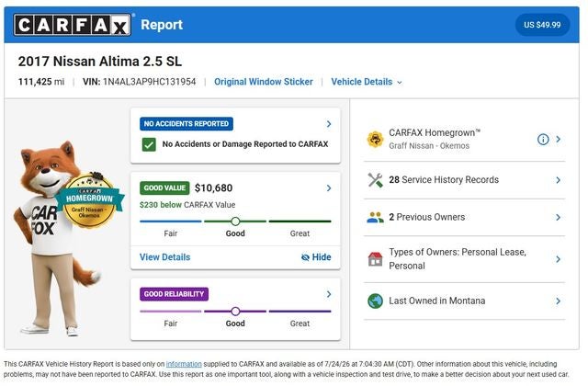Click the Good Reliability slider handle

(x=235, y=311)
